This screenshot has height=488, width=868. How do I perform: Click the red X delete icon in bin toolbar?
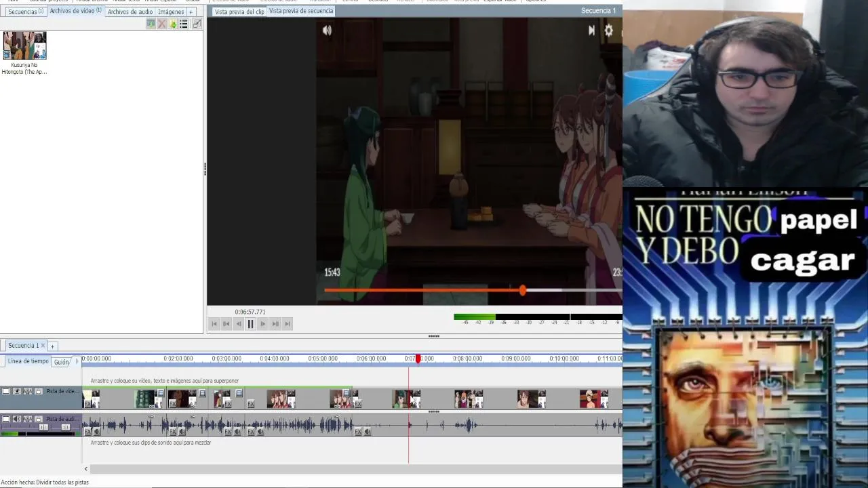161,24
